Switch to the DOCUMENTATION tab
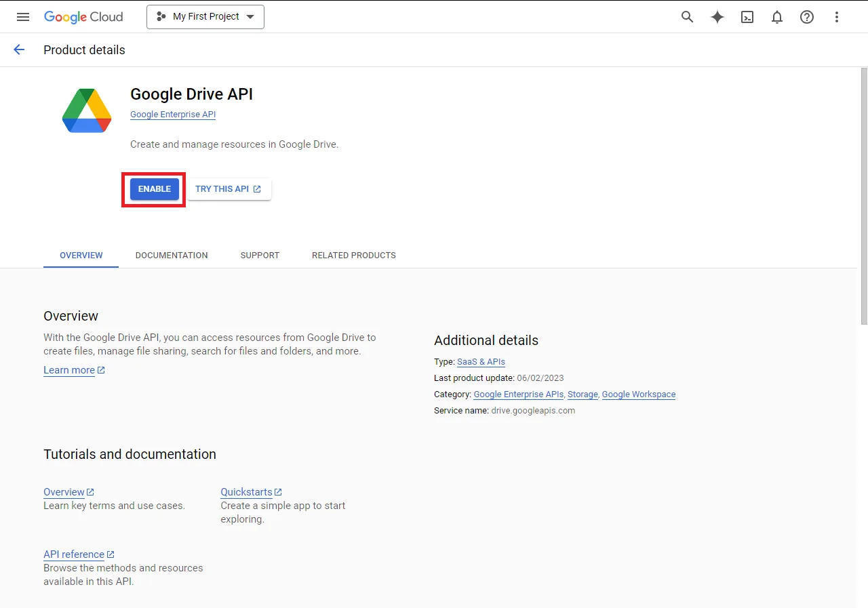The width and height of the screenshot is (868, 608). pos(172,256)
